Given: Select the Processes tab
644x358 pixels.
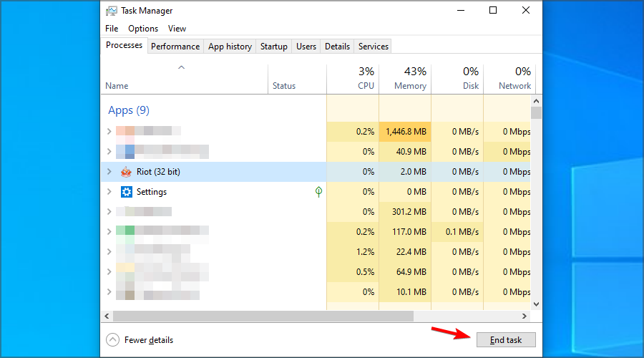Looking at the screenshot, I should tap(124, 45).
